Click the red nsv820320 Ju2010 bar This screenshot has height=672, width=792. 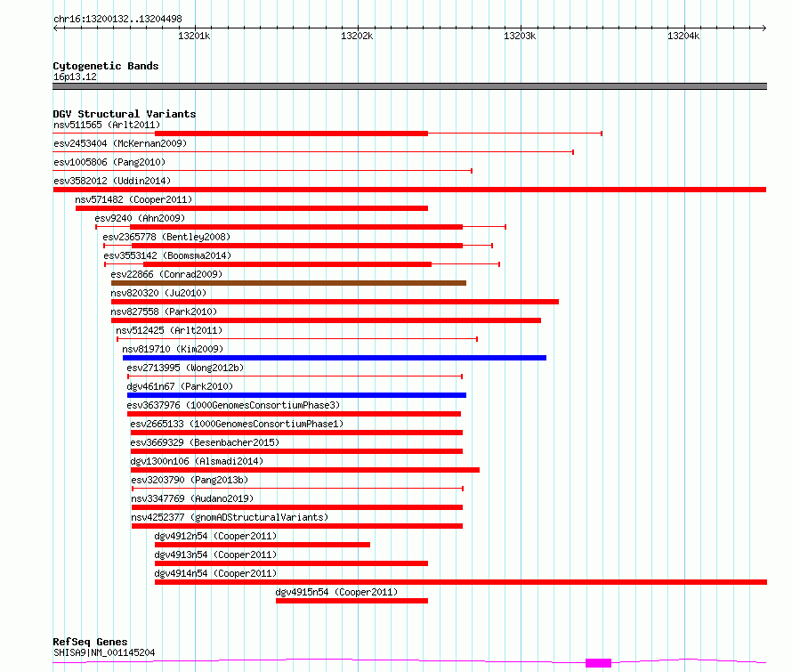335,302
